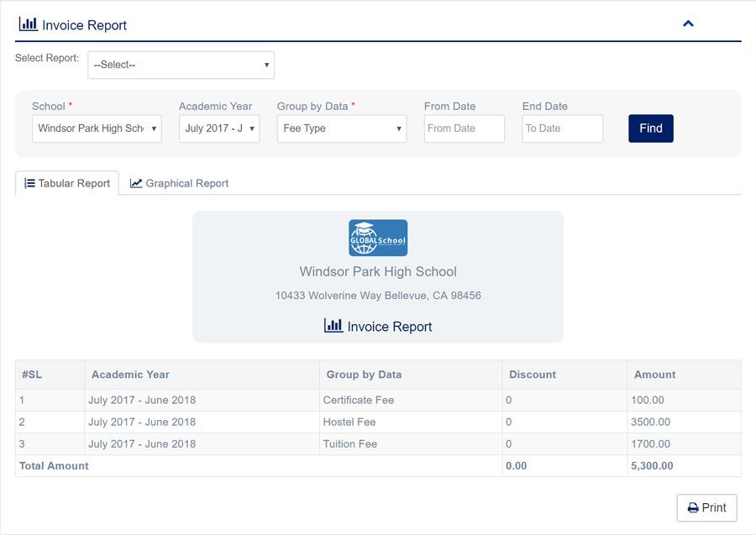756x535 pixels.
Task: Select the Certificate Fee cell
Action: point(411,400)
